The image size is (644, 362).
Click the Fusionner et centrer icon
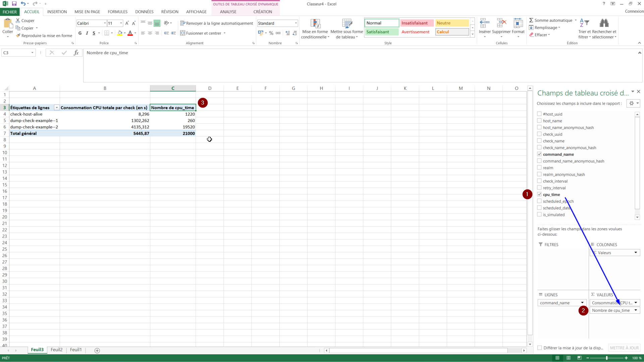[183, 33]
